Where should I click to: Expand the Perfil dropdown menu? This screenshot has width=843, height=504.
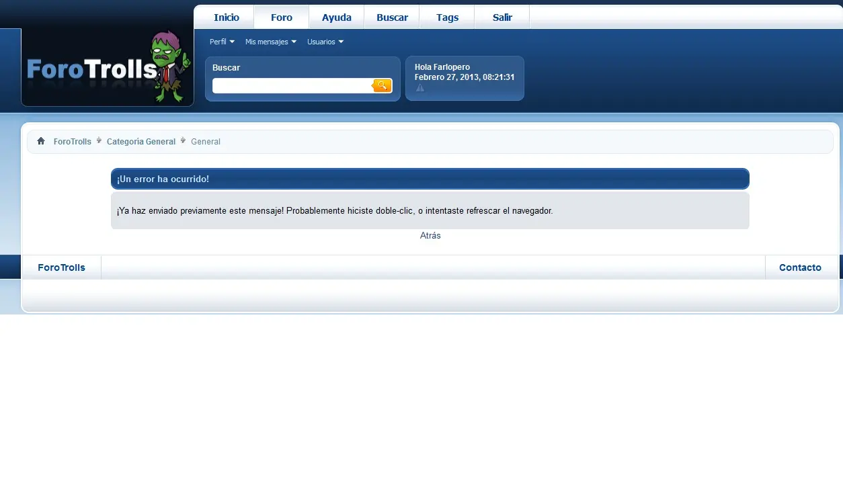coord(222,42)
